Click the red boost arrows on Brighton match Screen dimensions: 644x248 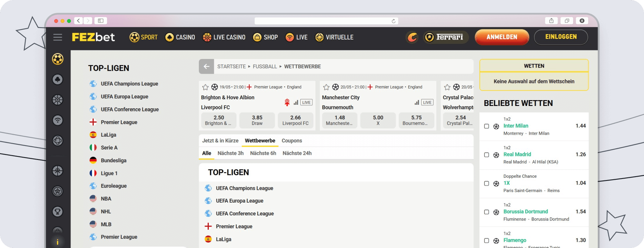pos(287,102)
